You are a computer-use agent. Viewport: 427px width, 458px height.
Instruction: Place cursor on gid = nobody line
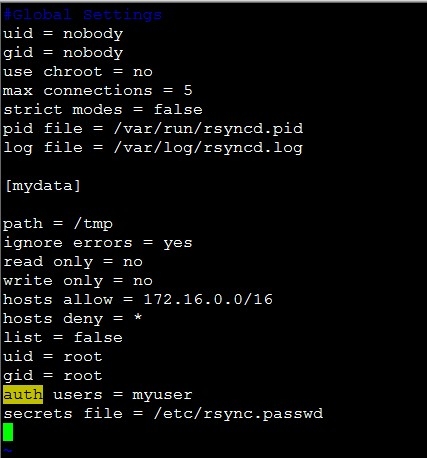[63, 53]
